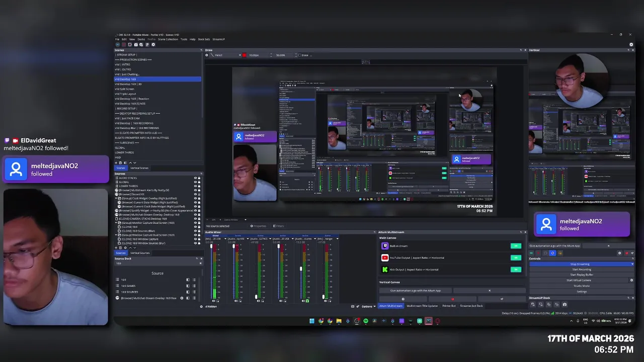Toggle YouTube Output switch

coord(516,258)
